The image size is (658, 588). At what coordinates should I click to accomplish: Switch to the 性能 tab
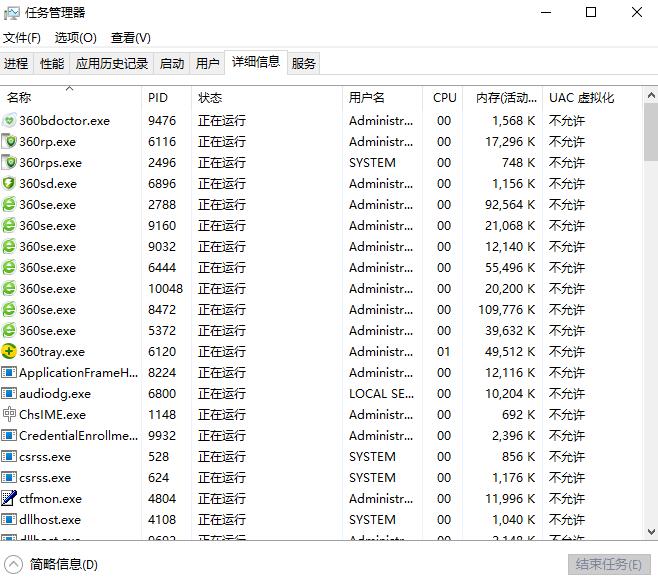(x=52, y=64)
